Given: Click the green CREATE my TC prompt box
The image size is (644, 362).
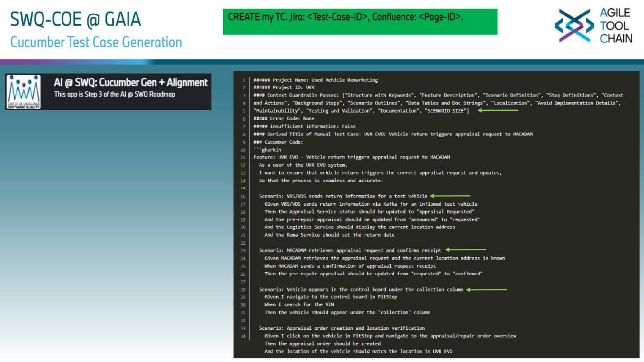Looking at the screenshot, I should 360,22.
